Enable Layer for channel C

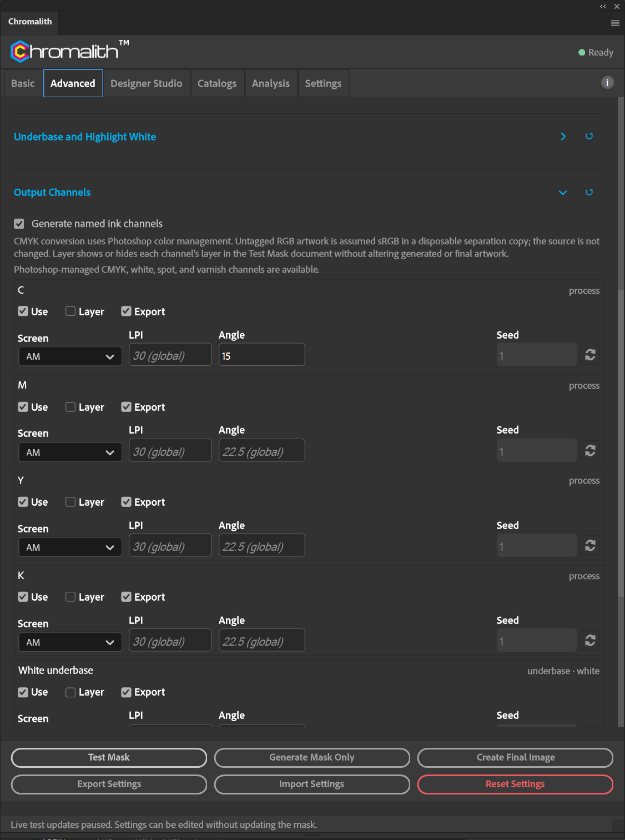70,311
